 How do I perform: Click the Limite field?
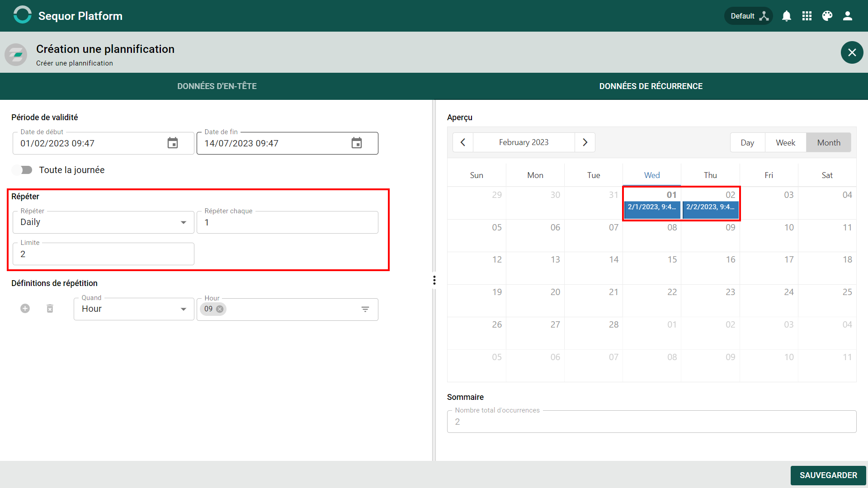104,254
